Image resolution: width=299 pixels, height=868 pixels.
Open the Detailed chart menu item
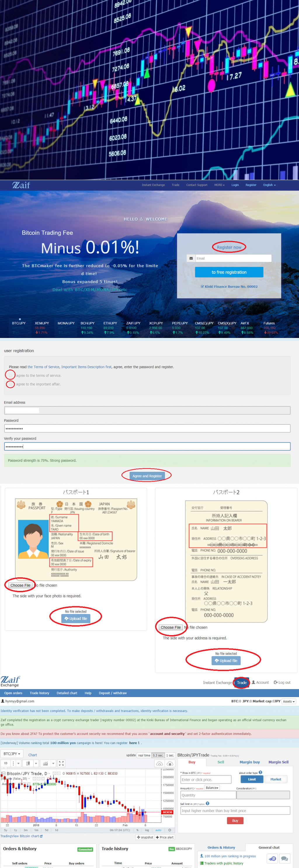coord(67,693)
